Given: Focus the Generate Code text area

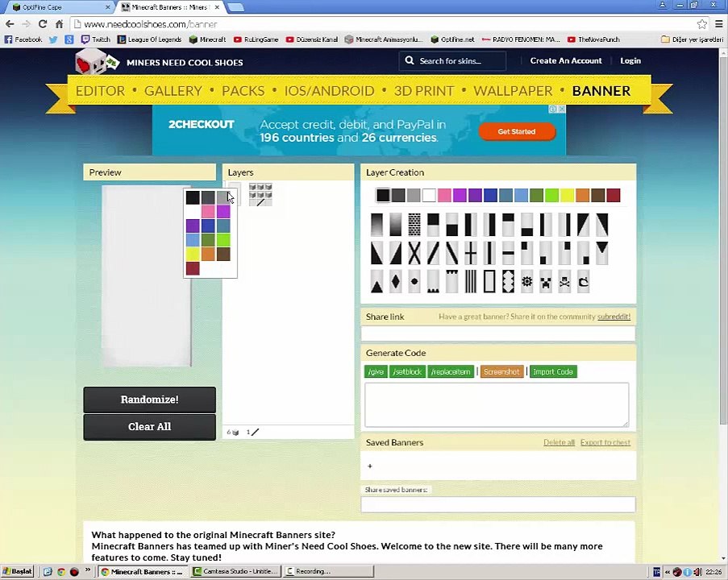Looking at the screenshot, I should point(497,405).
